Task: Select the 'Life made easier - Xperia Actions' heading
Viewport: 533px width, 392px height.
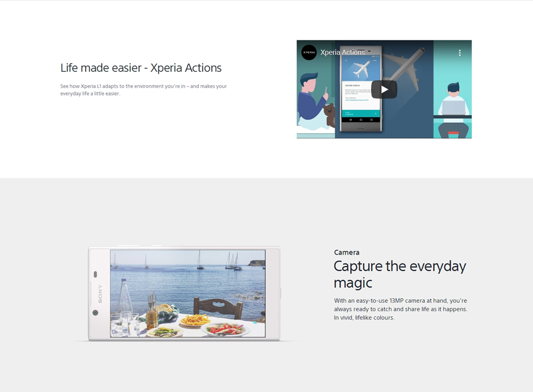Action: 141,68
